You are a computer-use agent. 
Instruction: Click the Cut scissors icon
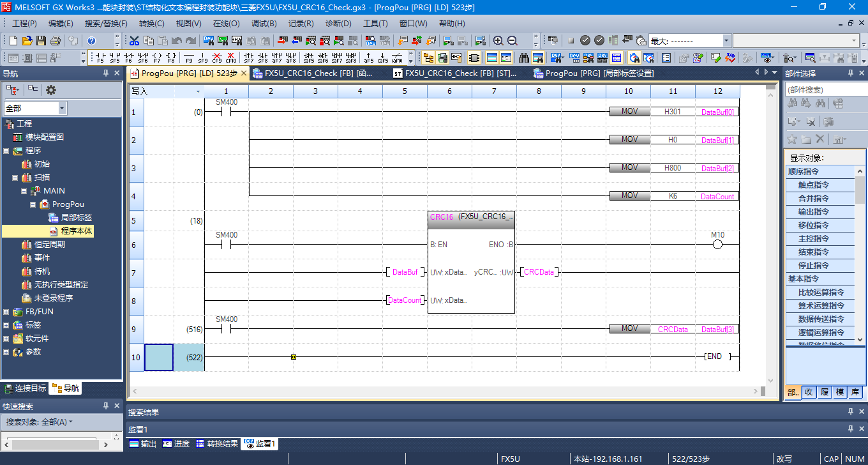click(x=134, y=41)
